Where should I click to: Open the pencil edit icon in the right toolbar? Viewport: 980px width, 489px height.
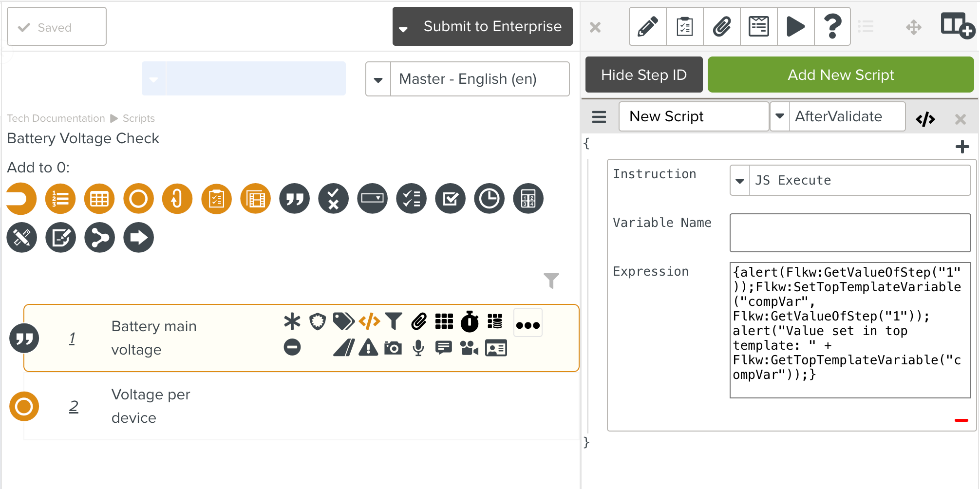click(x=647, y=26)
